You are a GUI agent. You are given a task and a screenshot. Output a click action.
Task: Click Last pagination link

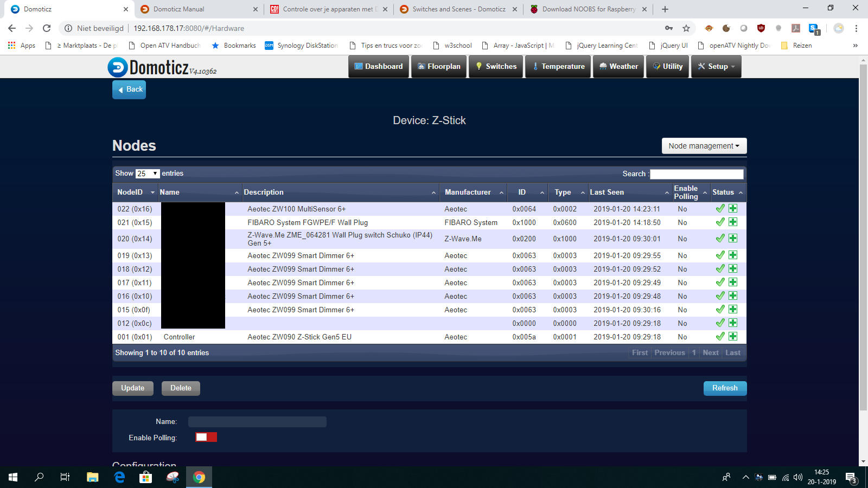[733, 353]
